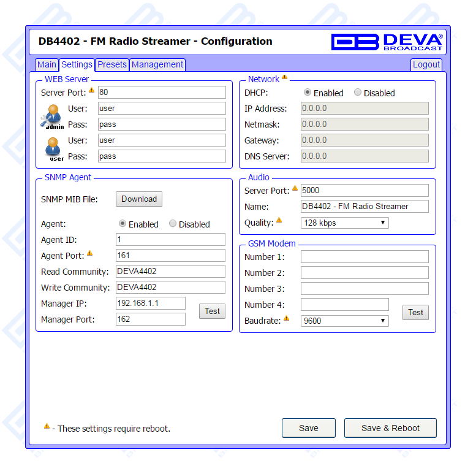Click warning icon beside Baudrate label
This screenshot has width=476, height=474.
point(286,319)
